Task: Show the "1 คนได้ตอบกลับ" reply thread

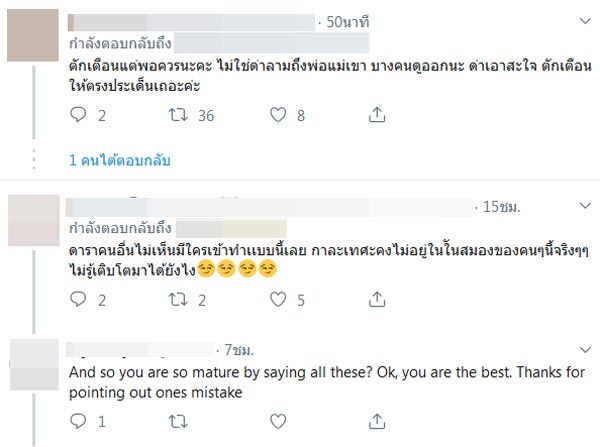Action: coord(116,160)
